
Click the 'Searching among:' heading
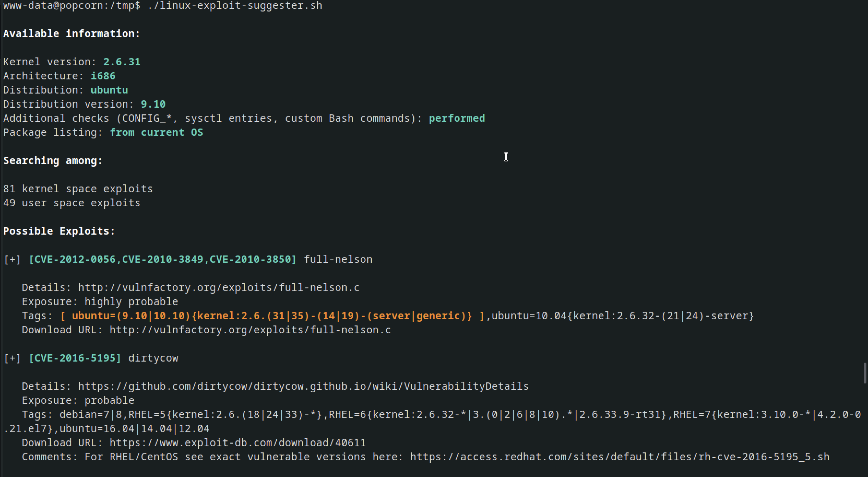click(53, 161)
